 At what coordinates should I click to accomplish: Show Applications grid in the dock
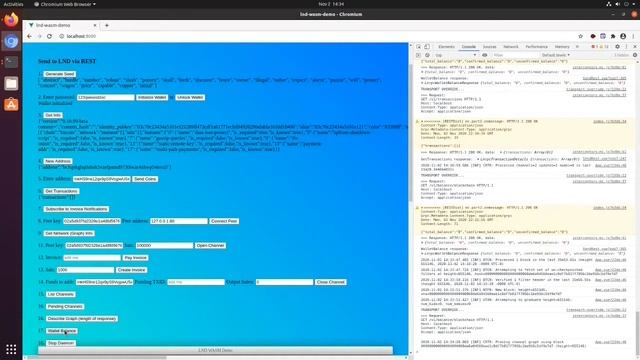point(11,349)
